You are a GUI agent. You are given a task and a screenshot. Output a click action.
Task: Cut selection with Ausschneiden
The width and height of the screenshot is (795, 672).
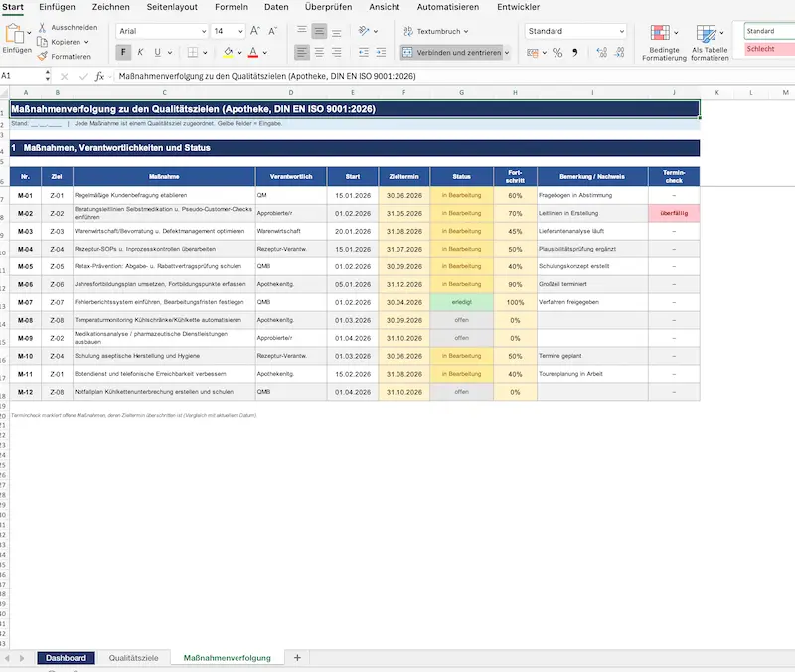tap(68, 28)
